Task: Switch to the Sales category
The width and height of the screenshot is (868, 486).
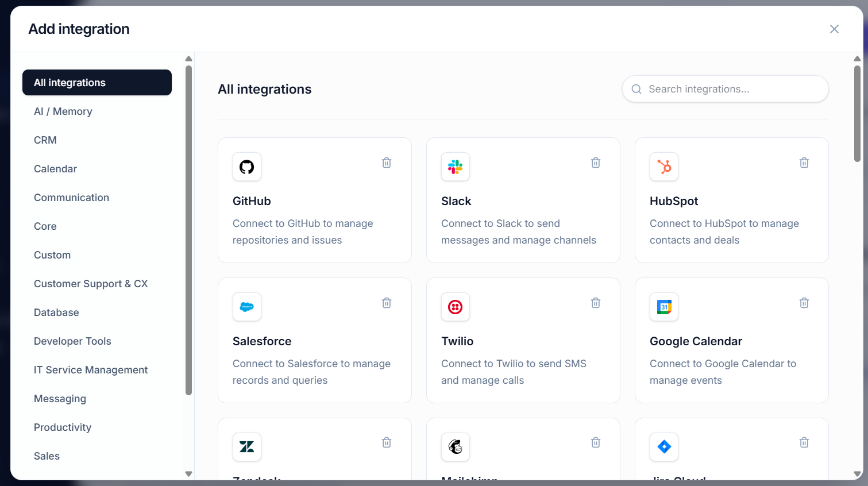Action: 97,456
